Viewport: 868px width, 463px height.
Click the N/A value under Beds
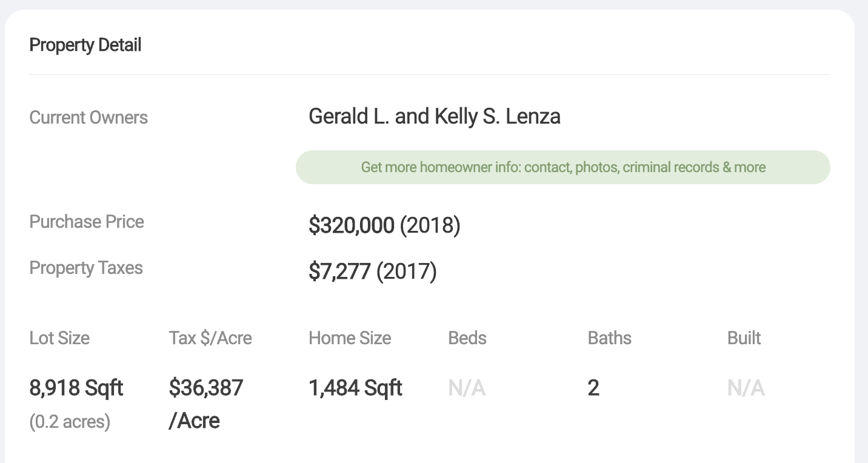point(467,388)
